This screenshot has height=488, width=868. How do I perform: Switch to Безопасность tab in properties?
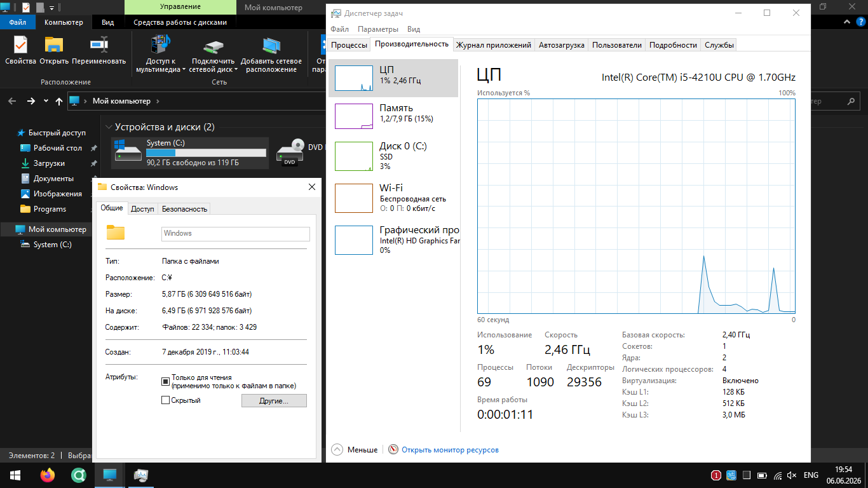pos(184,208)
